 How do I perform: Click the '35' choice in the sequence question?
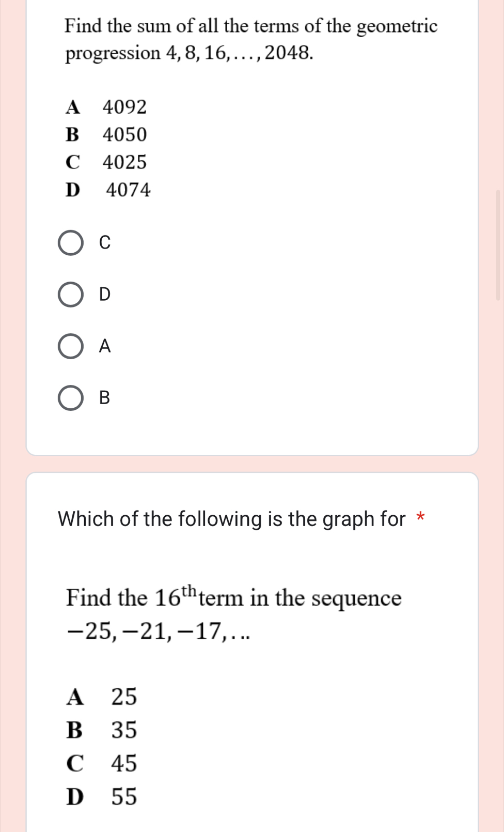click(x=124, y=730)
